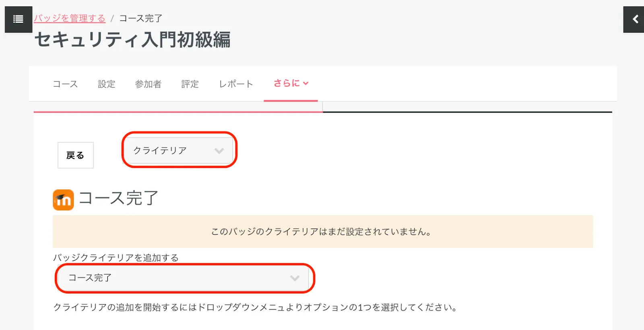Switch to the コース tab
644x330 pixels.
pos(65,84)
